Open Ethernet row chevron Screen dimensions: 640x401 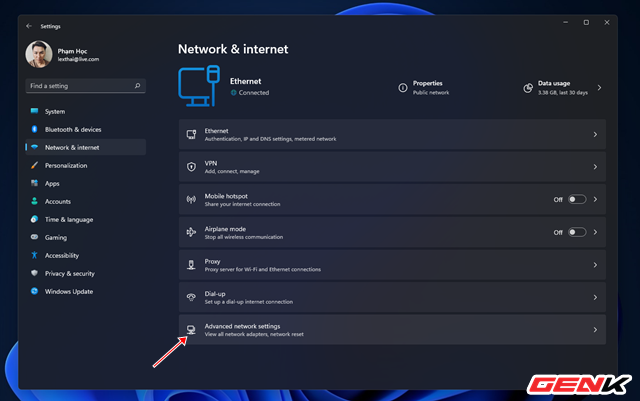595,134
